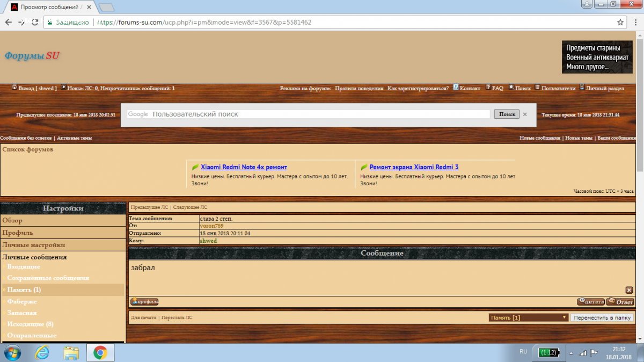Open the Профиль settings section

point(18,233)
